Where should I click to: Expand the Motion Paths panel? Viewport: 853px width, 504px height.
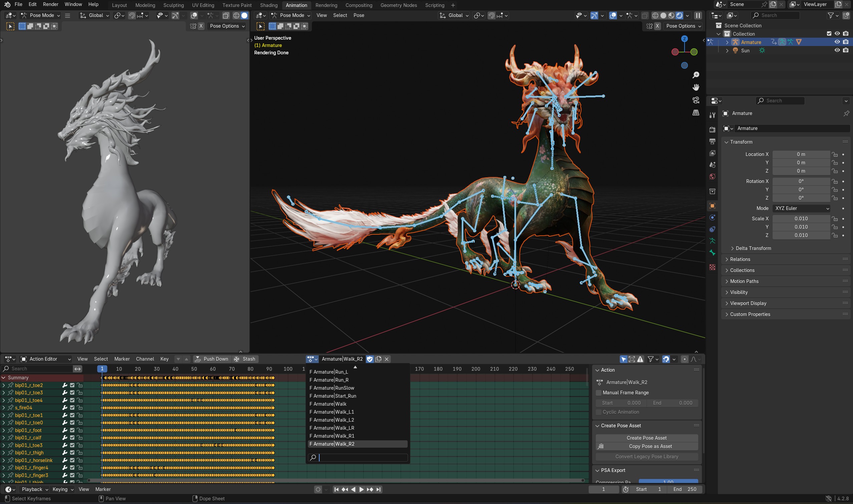tap(744, 281)
